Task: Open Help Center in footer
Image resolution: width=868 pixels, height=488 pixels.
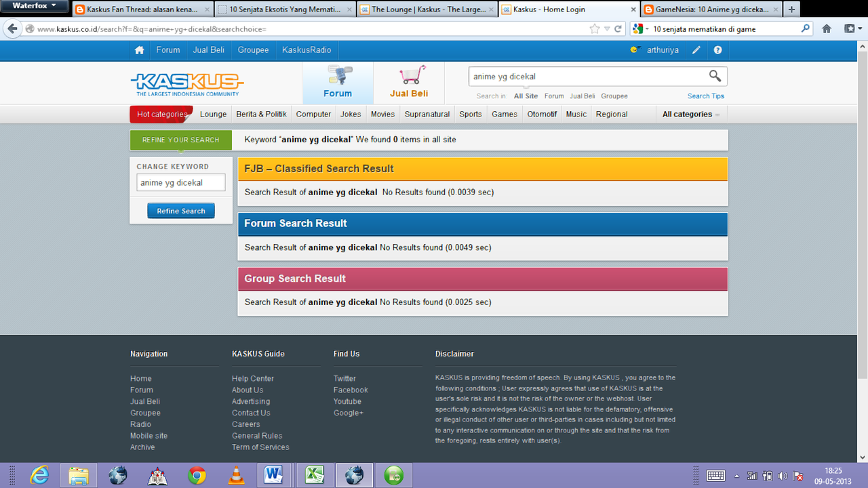Action: tap(253, 378)
